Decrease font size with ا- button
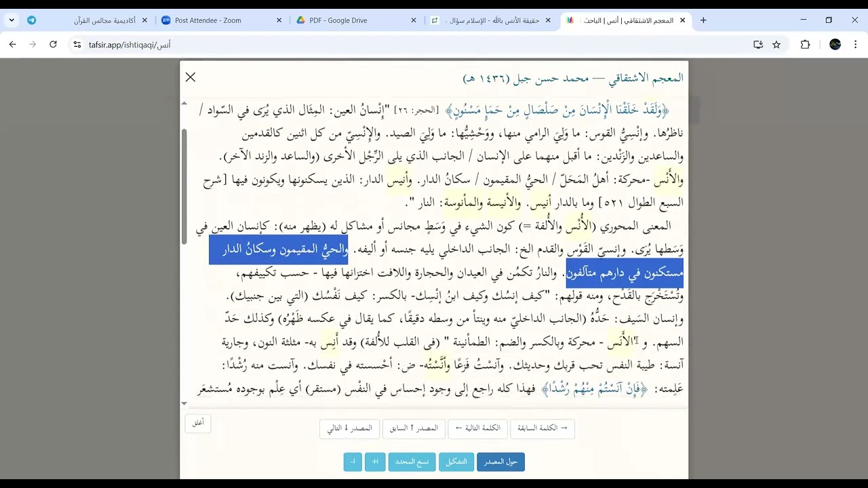 pos(353,462)
